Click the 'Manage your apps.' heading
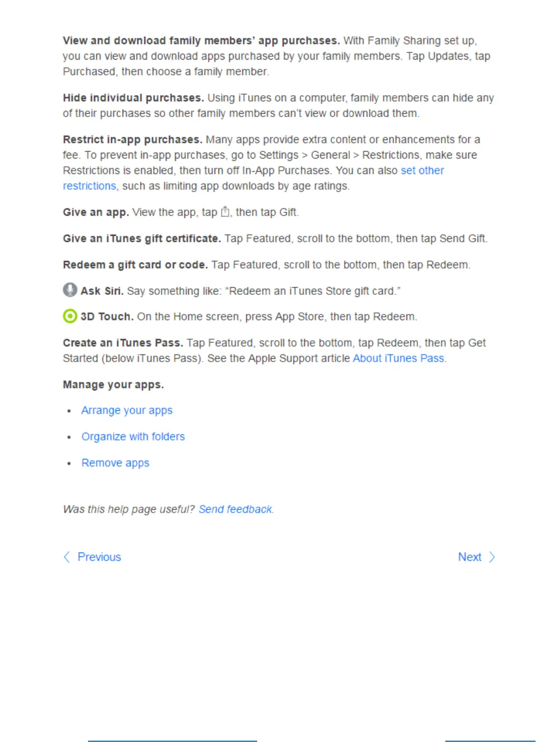The width and height of the screenshot is (559, 756). click(x=113, y=385)
